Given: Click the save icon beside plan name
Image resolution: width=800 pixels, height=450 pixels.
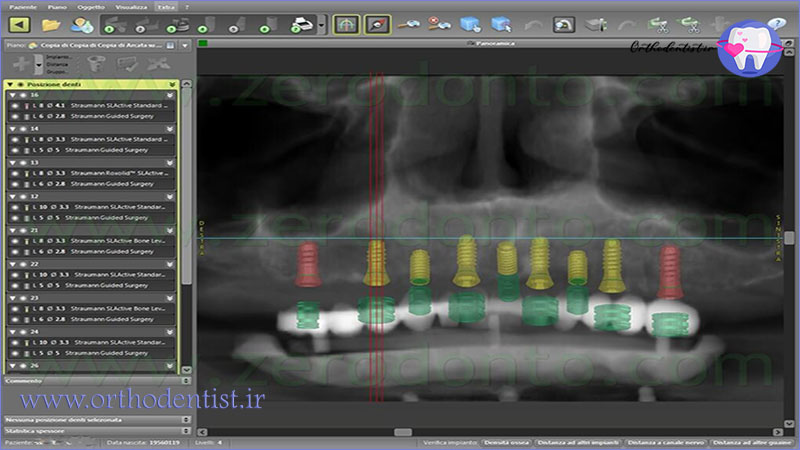Looking at the screenshot, I should tap(170, 45).
